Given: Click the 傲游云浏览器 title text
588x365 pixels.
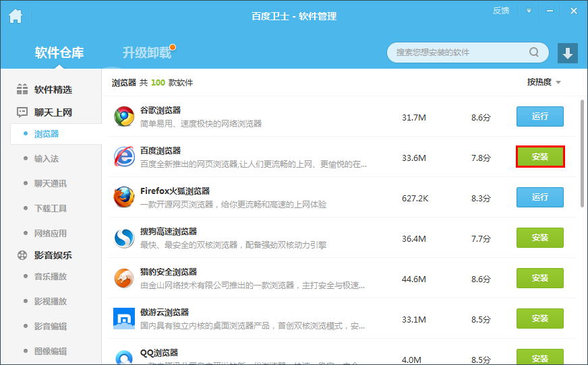Looking at the screenshot, I should coord(165,312).
